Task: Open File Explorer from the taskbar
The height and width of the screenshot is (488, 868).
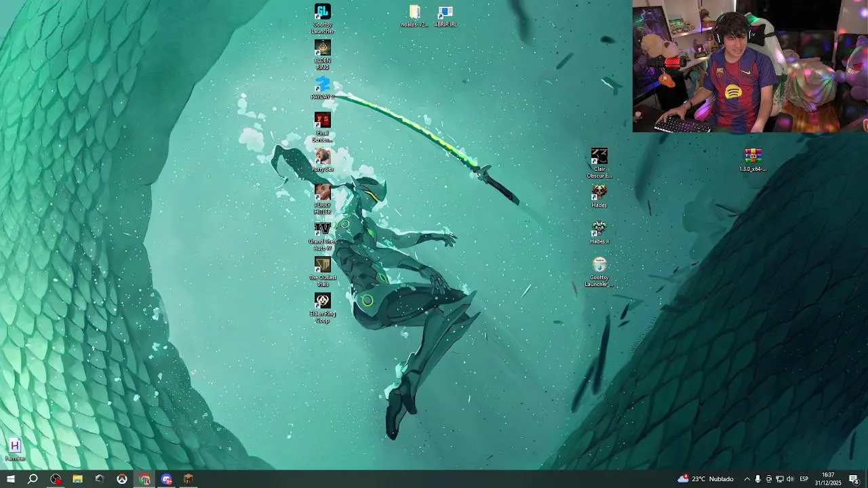Action: [77, 479]
